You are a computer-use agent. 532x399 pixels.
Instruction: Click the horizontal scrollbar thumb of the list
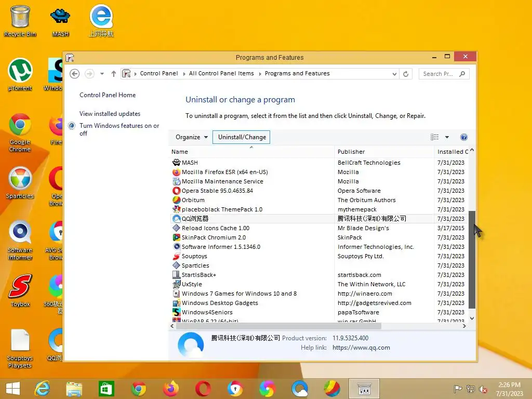278,326
